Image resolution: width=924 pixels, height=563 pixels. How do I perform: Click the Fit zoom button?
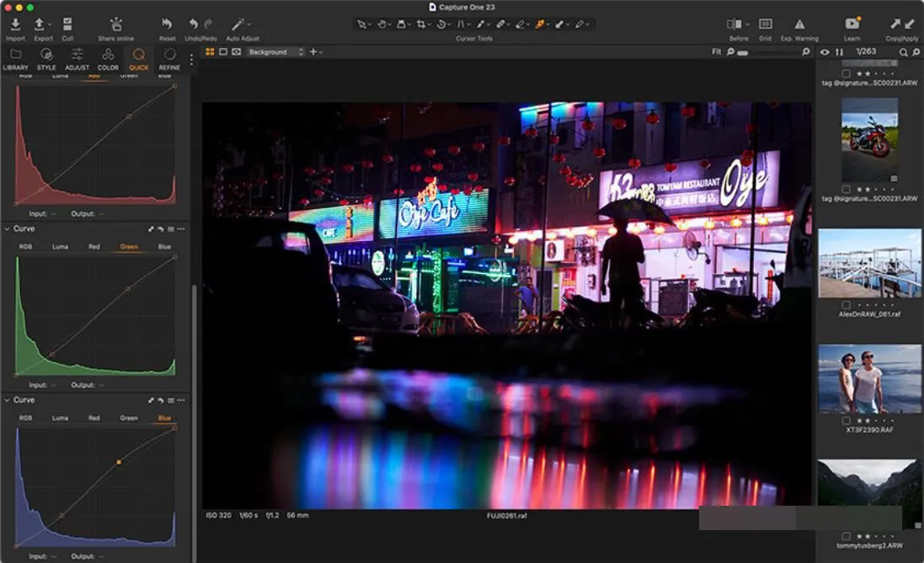point(717,52)
